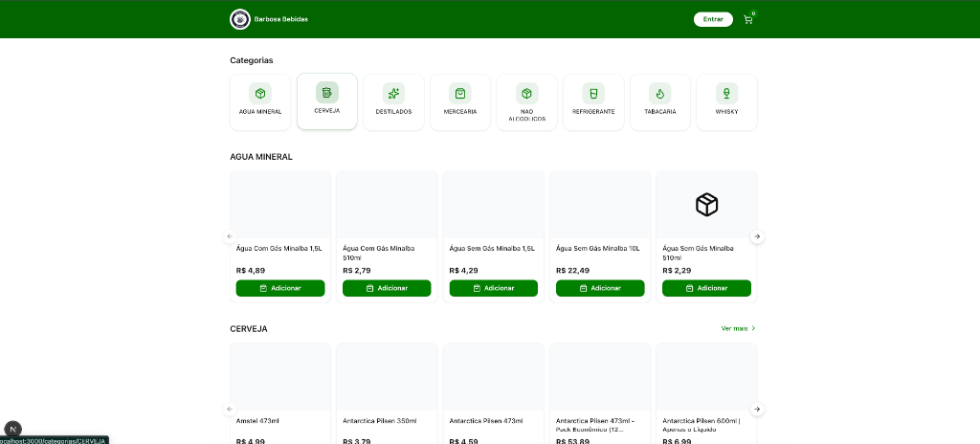Viewport: 980px width, 444px height.
Task: Select the REFRIGERANTE category icon
Action: coord(593,93)
